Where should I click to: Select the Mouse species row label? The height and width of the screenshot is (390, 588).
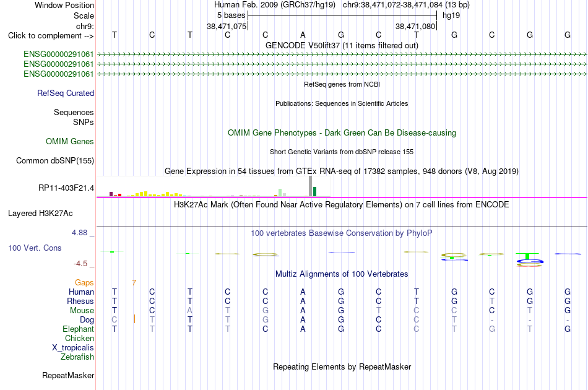[x=82, y=311]
